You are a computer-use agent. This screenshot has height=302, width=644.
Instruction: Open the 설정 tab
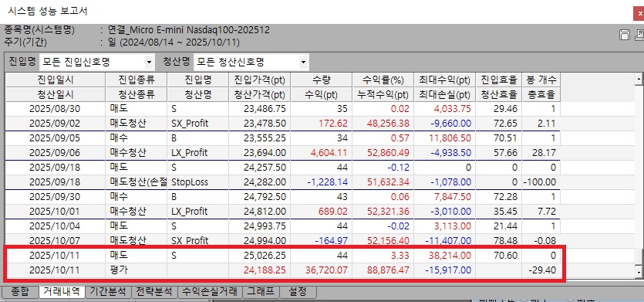tap(298, 292)
